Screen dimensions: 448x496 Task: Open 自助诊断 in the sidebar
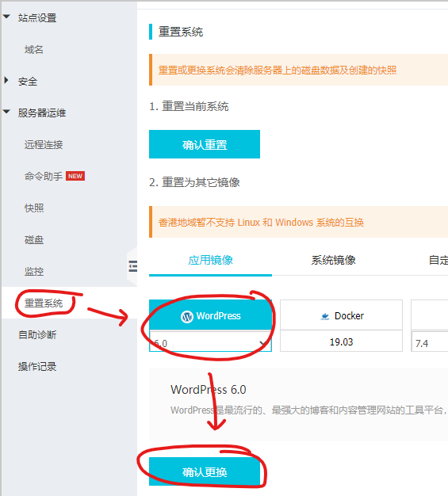pyautogui.click(x=37, y=334)
